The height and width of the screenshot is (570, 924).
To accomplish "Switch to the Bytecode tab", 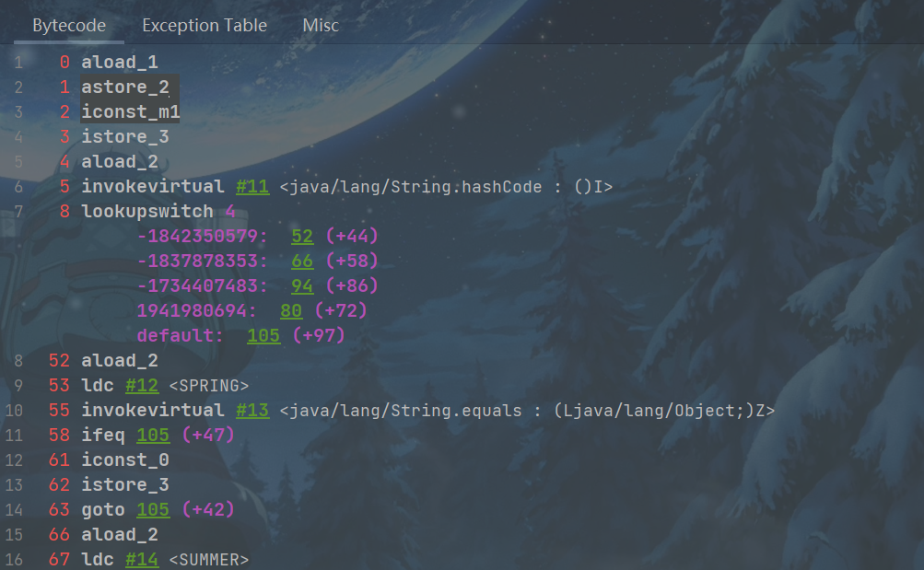I will coord(69,26).
